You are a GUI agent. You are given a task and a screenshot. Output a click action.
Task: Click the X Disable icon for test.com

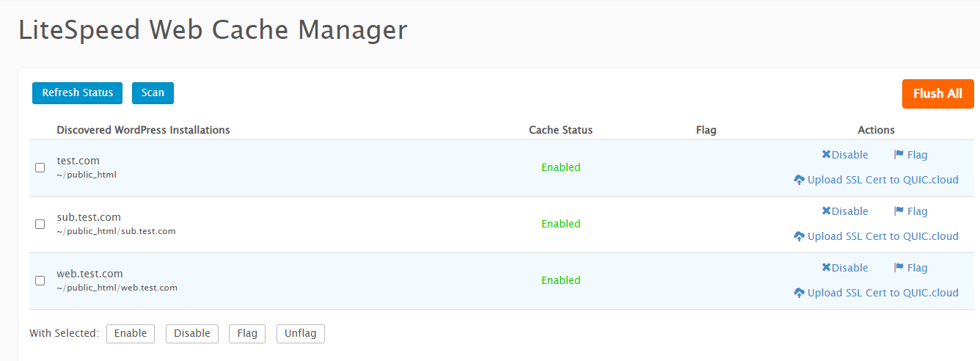tap(827, 155)
